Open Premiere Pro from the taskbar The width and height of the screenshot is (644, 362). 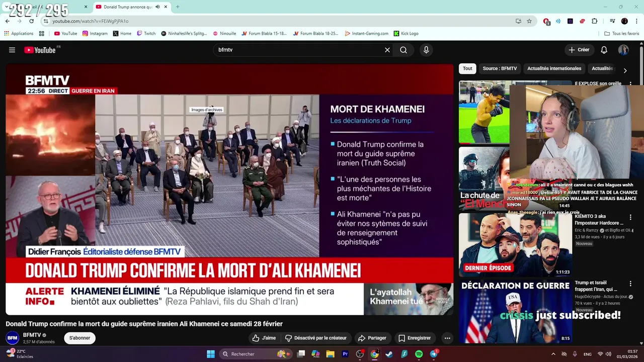(345, 354)
